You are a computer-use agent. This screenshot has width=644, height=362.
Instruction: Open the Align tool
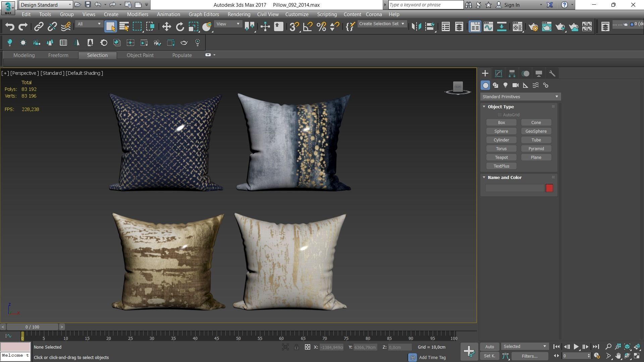point(430,27)
